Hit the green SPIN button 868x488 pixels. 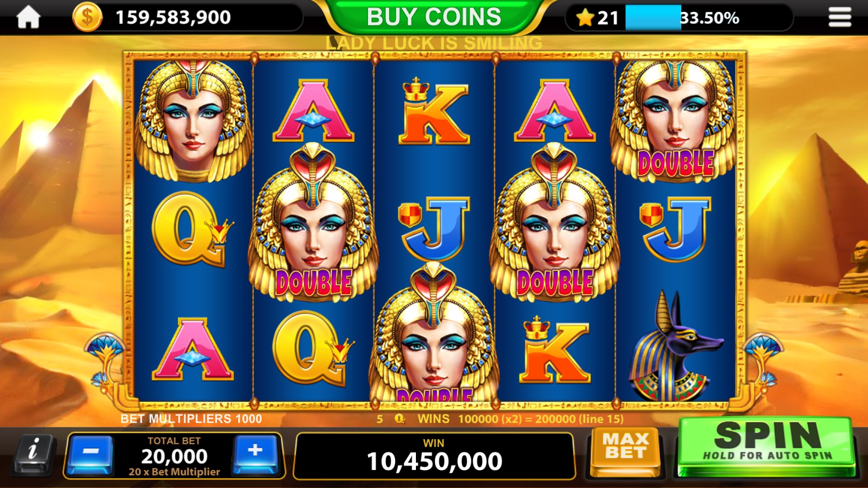[x=767, y=446]
